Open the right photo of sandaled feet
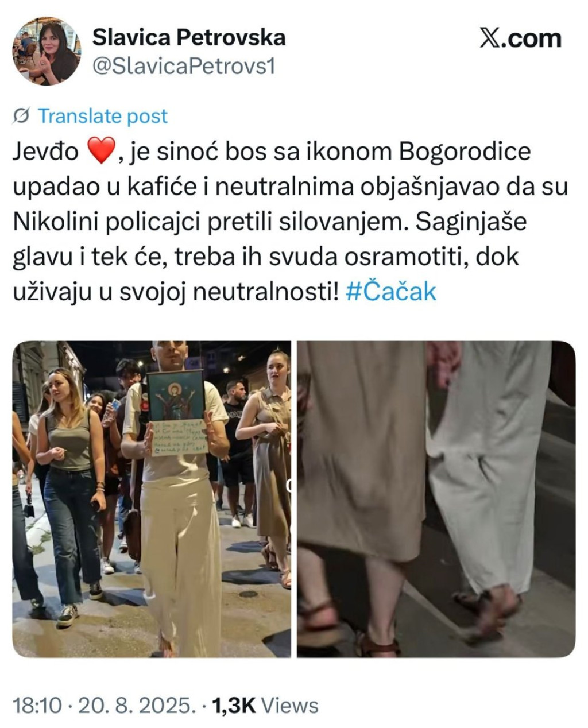588x728 pixels. (436, 499)
